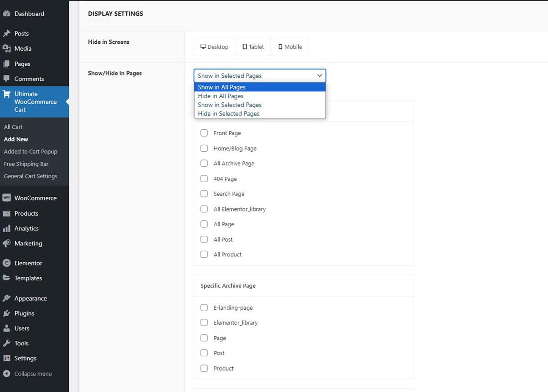Click the Users person icon

point(6,328)
